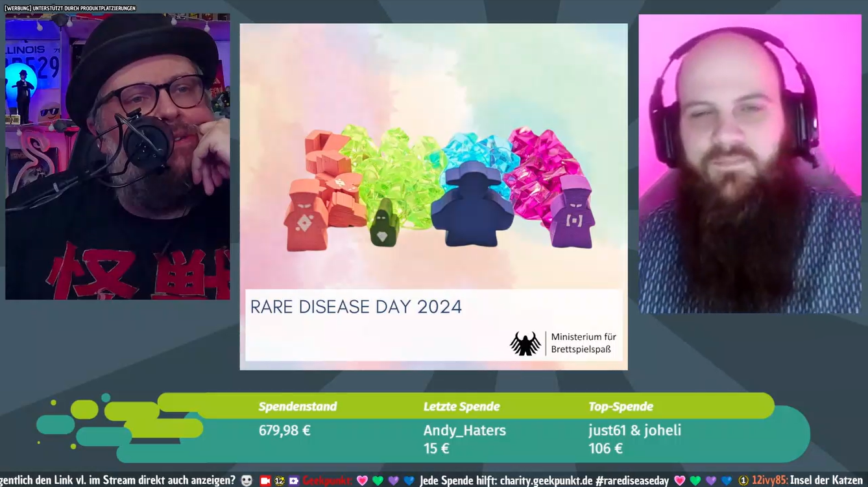This screenshot has width=868, height=487.
Task: Select the Top-Spende heading
Action: click(620, 407)
